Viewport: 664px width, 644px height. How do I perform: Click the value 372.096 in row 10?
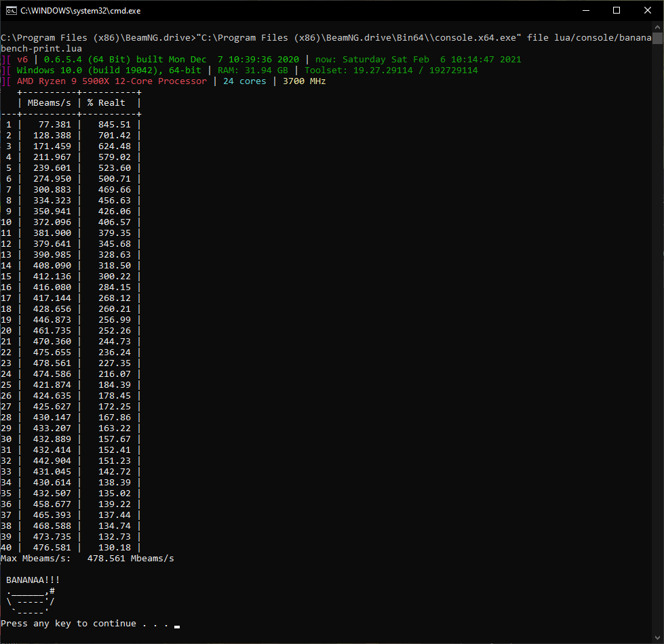coord(52,222)
